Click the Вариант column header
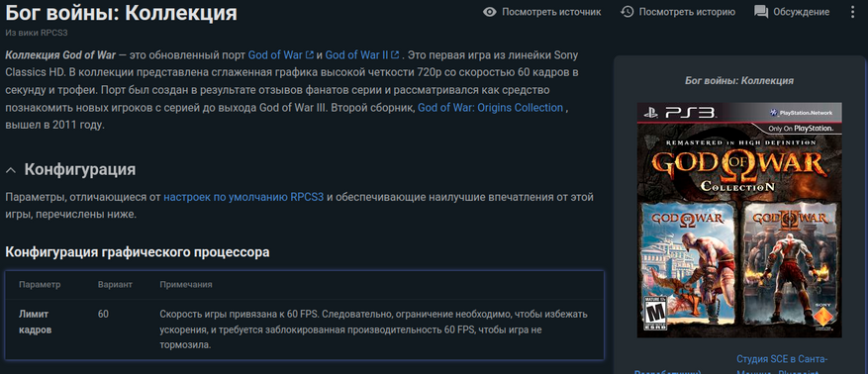868x374 pixels. 115,284
